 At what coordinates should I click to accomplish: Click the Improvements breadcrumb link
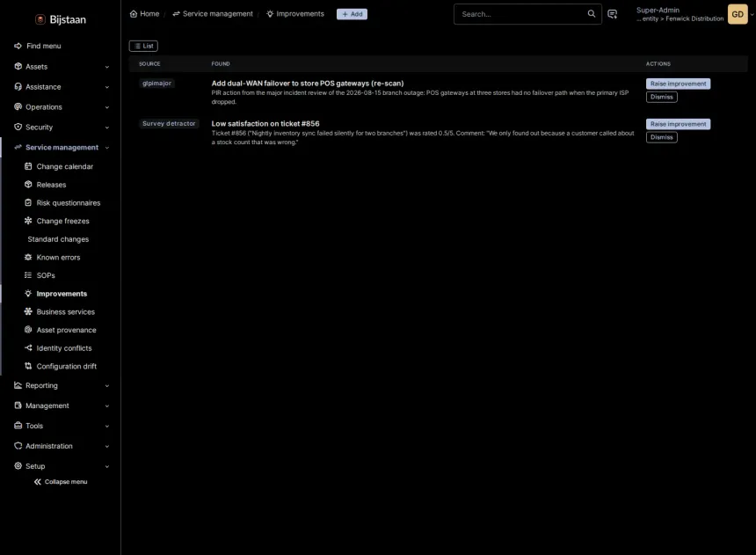(x=295, y=14)
